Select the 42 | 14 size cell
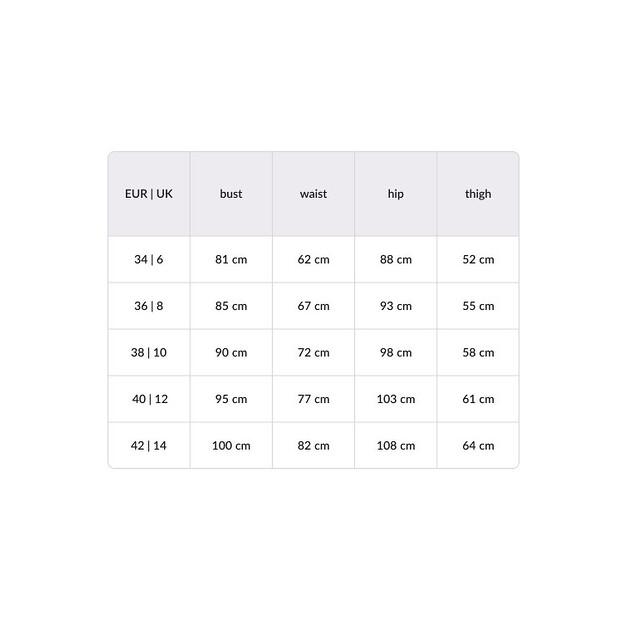The image size is (628, 620). pos(149,446)
